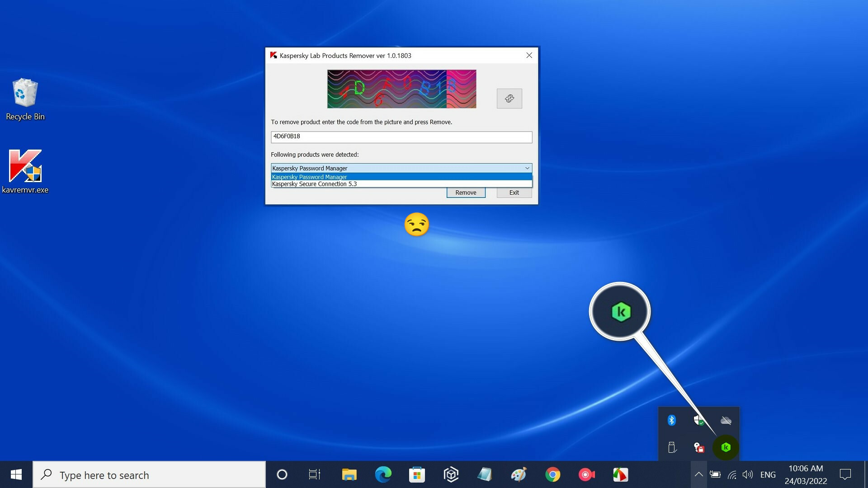This screenshot has width=868, height=488.
Task: Click into the captcha code input field
Action: [x=401, y=137]
